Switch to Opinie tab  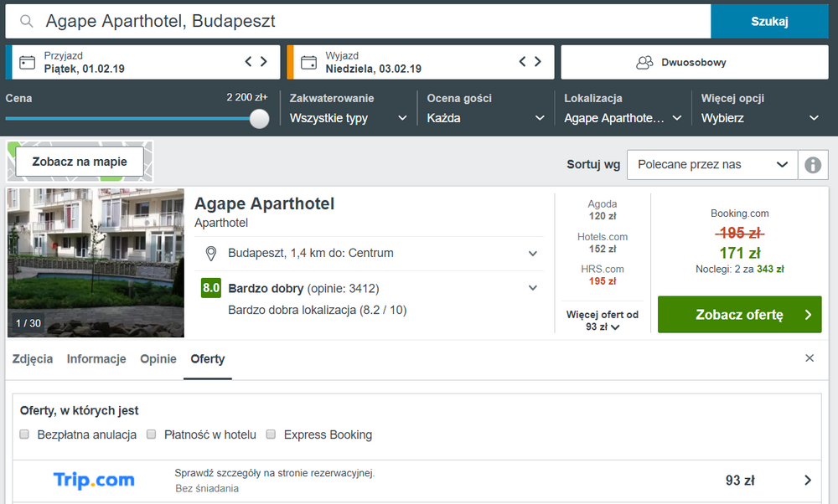click(x=158, y=359)
